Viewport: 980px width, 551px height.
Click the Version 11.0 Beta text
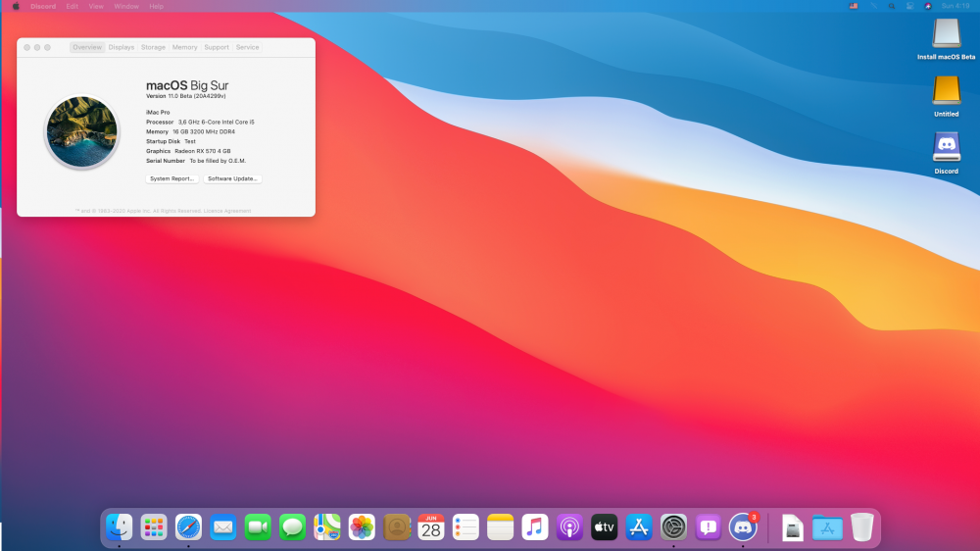pyautogui.click(x=185, y=96)
